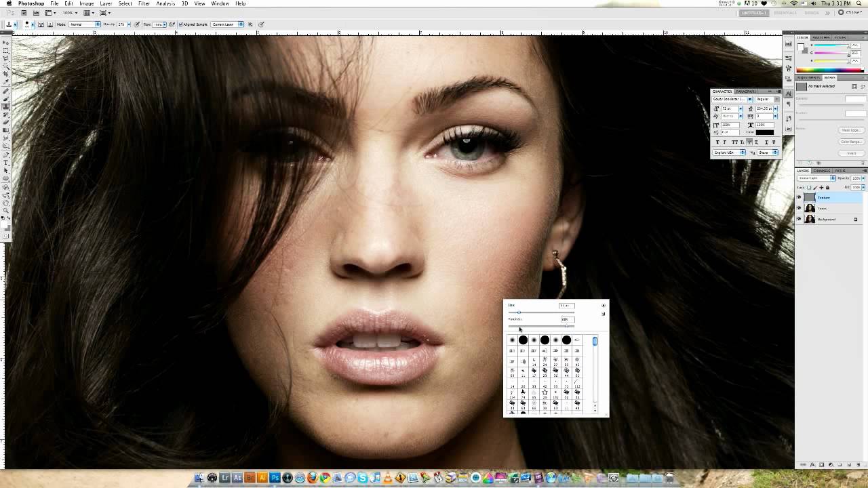Click the Mask Edge... button
This screenshot has width=868, height=488.
pyautogui.click(x=852, y=130)
